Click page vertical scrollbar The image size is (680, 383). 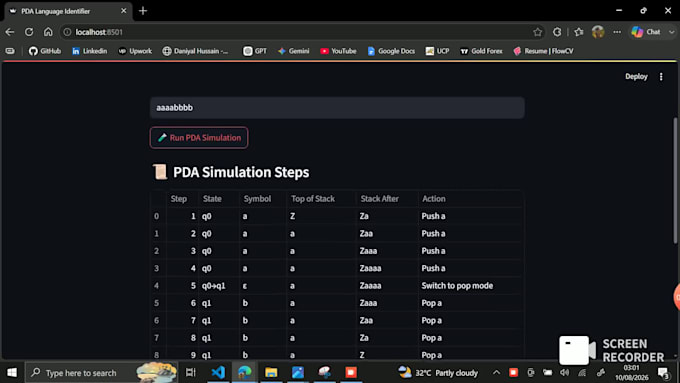[x=675, y=180]
